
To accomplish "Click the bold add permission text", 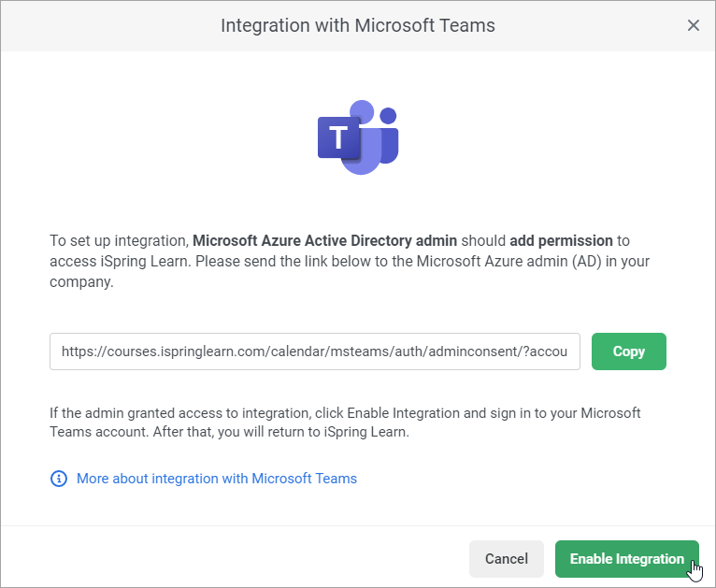I will click(x=560, y=241).
